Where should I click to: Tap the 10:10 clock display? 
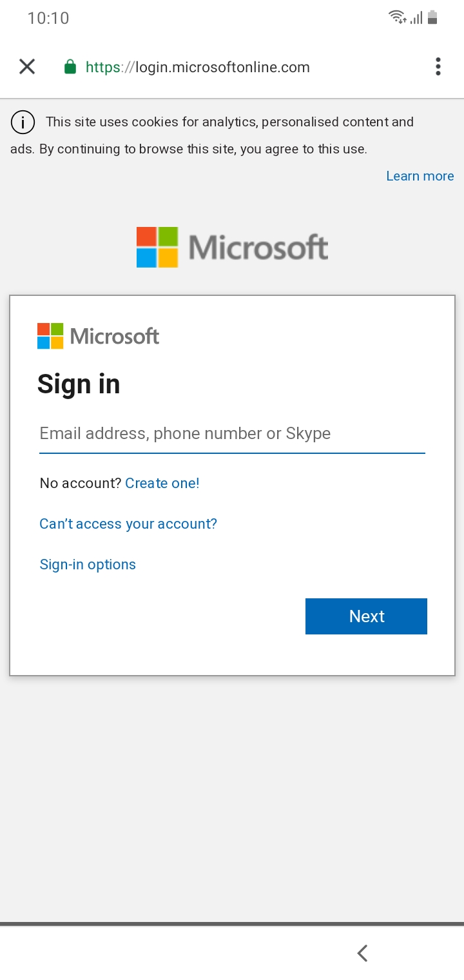coord(49,18)
